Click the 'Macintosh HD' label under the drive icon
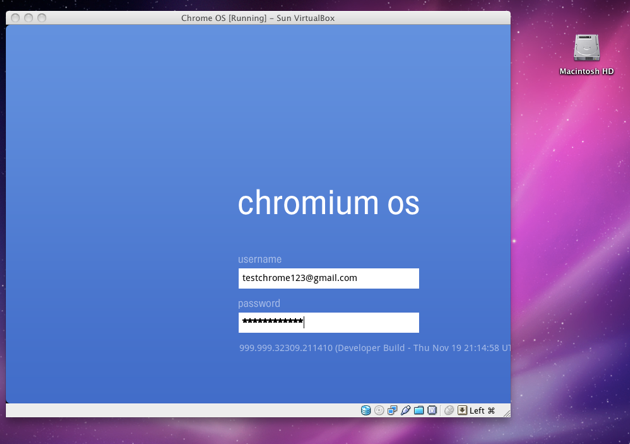This screenshot has height=444, width=630. pyautogui.click(x=587, y=72)
